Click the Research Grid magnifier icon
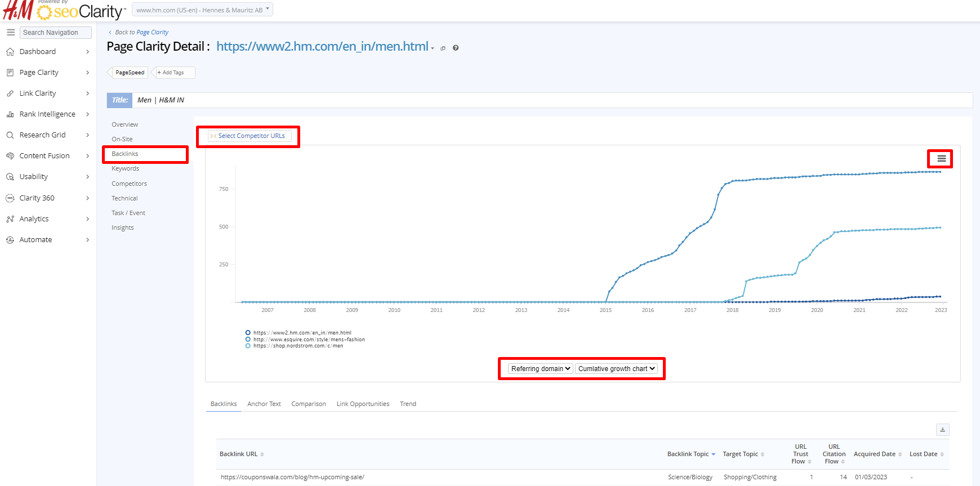980x486 pixels. click(10, 135)
